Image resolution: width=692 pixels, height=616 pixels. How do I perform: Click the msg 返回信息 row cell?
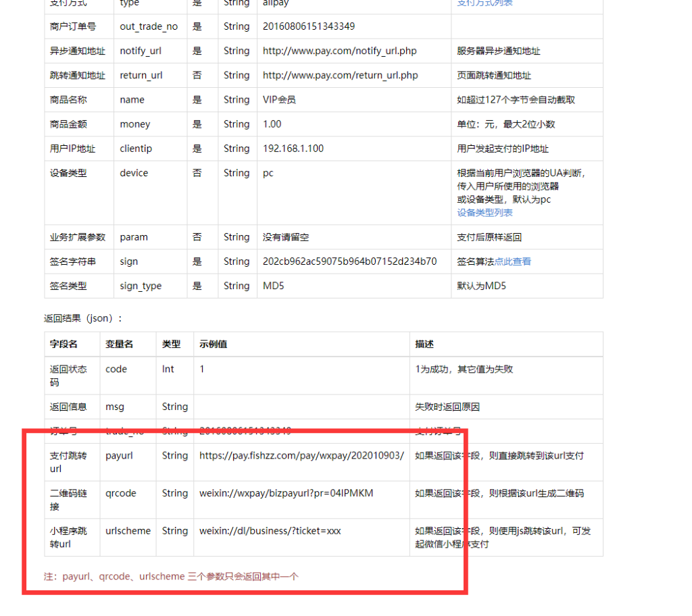[115, 407]
